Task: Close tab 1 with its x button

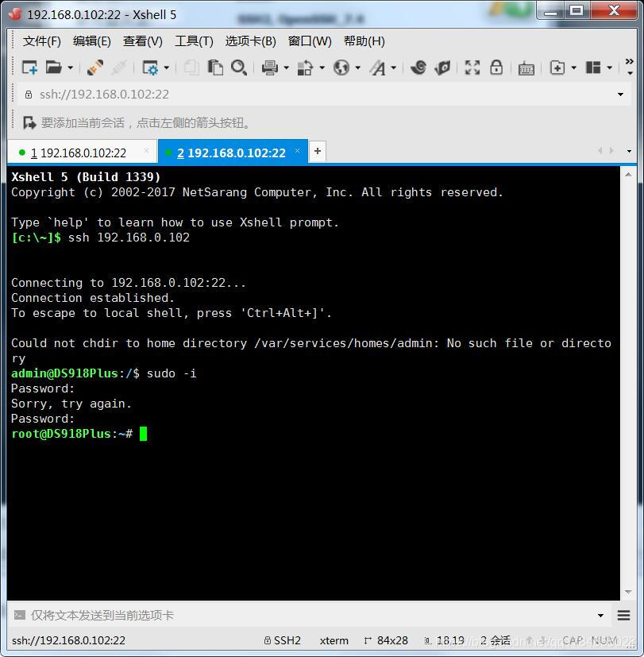Action: click(x=147, y=150)
